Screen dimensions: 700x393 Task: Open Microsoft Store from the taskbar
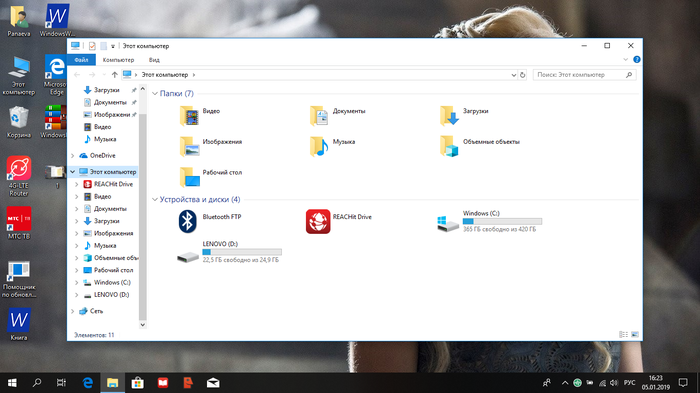pyautogui.click(x=138, y=383)
